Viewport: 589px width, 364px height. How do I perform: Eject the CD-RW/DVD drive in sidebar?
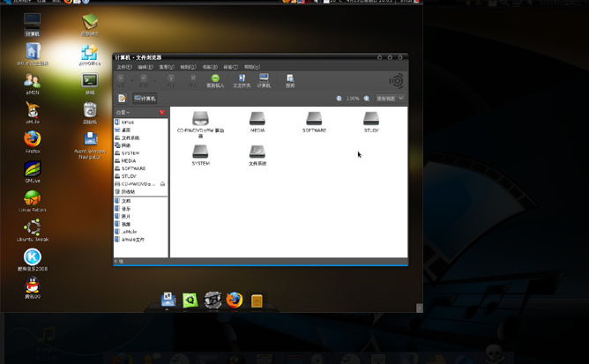point(162,184)
